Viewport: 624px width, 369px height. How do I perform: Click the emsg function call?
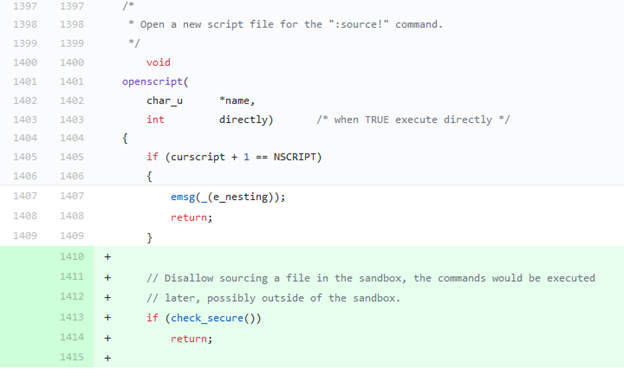[x=183, y=197]
